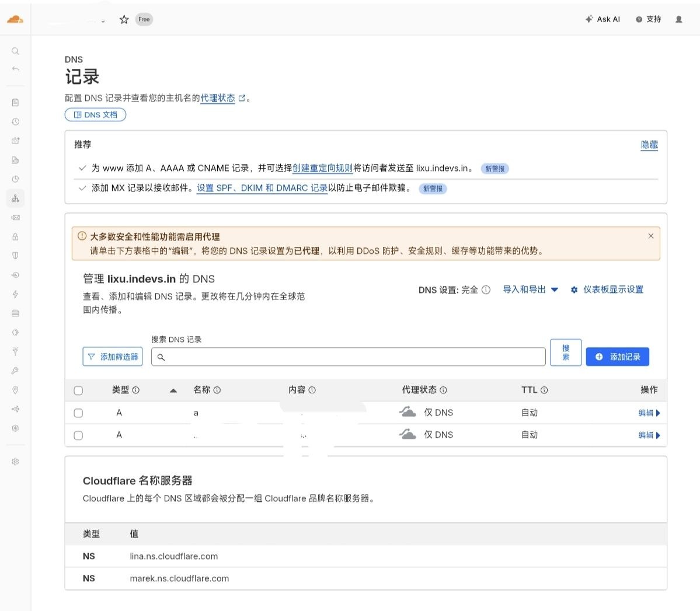The height and width of the screenshot is (611, 700).
Task: Open the Security shield sidebar icon
Action: tap(15, 255)
